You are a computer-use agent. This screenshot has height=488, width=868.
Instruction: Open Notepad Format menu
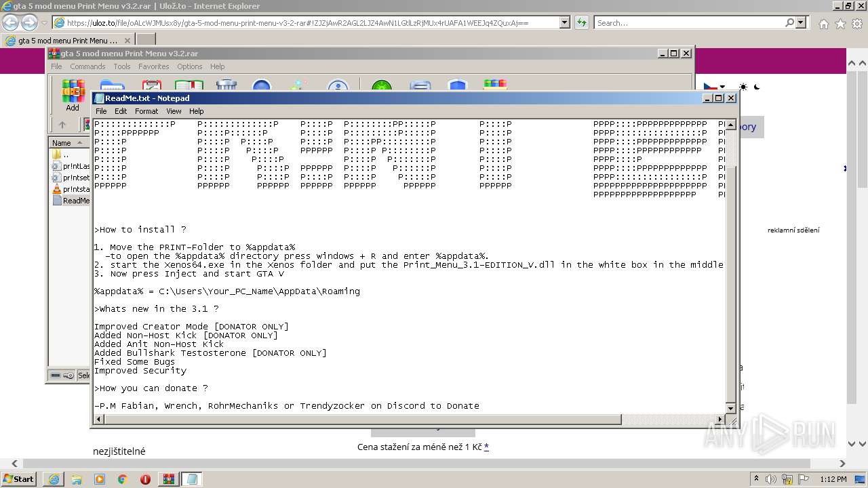146,111
